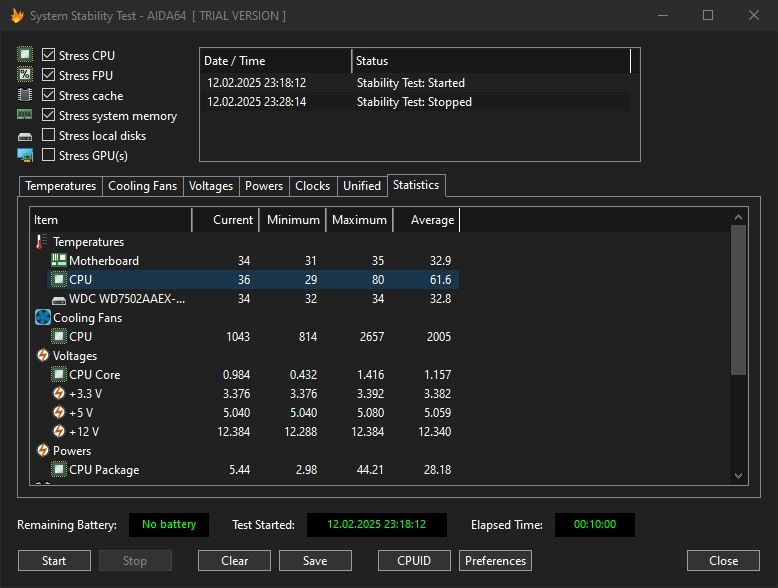Open the CPUID panel button

(x=414, y=561)
